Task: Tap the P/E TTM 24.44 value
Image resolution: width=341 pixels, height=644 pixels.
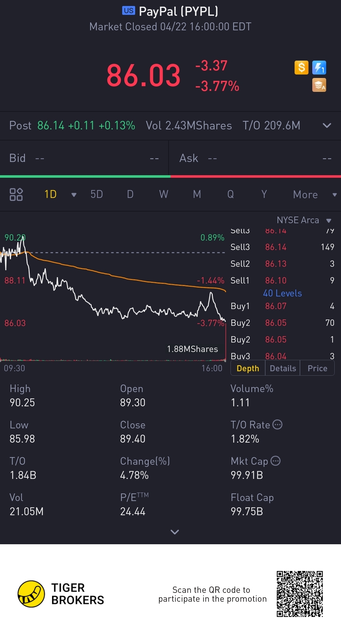Action: point(133,511)
